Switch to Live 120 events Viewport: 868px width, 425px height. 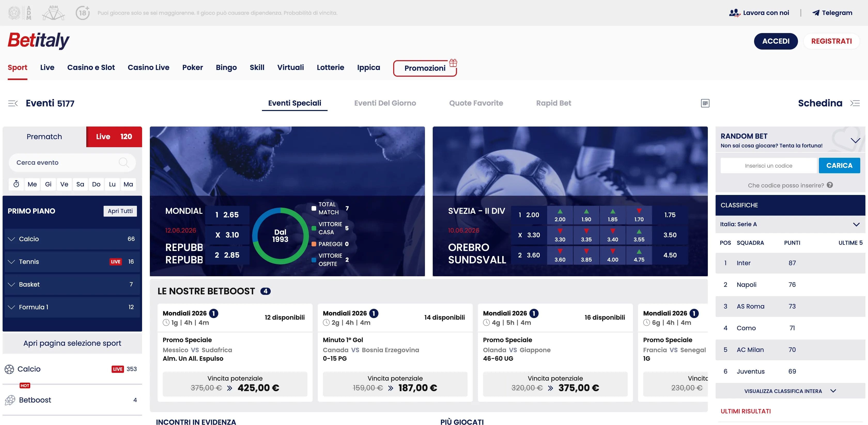point(114,137)
